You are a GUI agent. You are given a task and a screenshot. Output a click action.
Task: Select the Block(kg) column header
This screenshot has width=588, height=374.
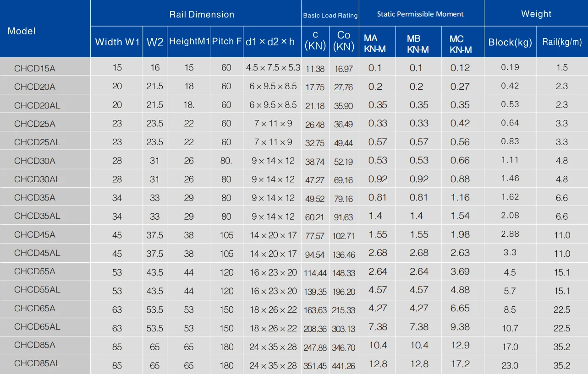pyautogui.click(x=510, y=43)
